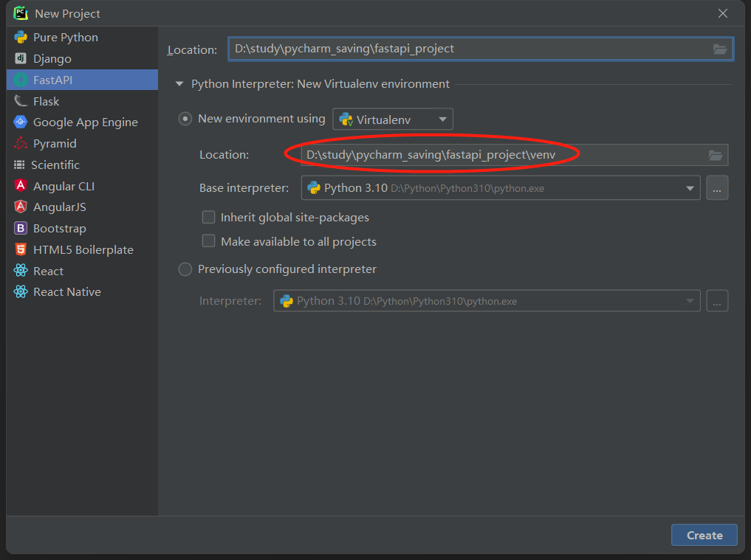Choose Pure Python project type
This screenshot has width=751, height=560.
(82, 38)
